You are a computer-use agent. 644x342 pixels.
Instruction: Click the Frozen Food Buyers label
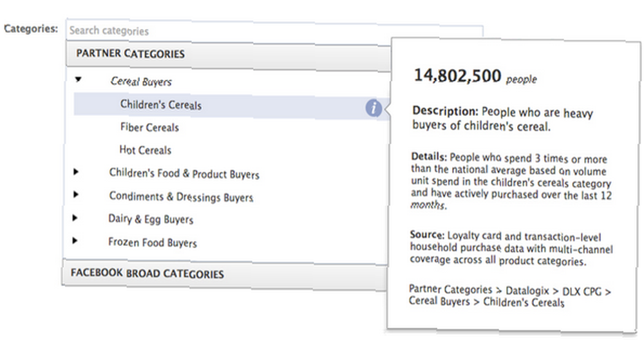[153, 242]
